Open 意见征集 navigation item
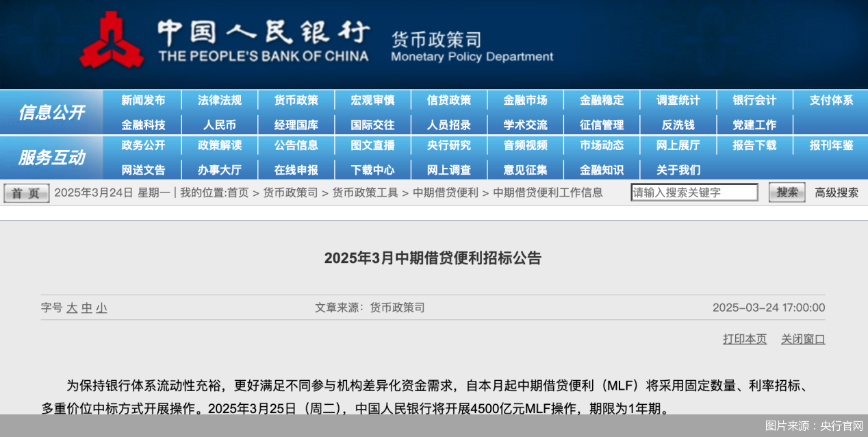Screen dimensions: 868x437 click(x=526, y=170)
